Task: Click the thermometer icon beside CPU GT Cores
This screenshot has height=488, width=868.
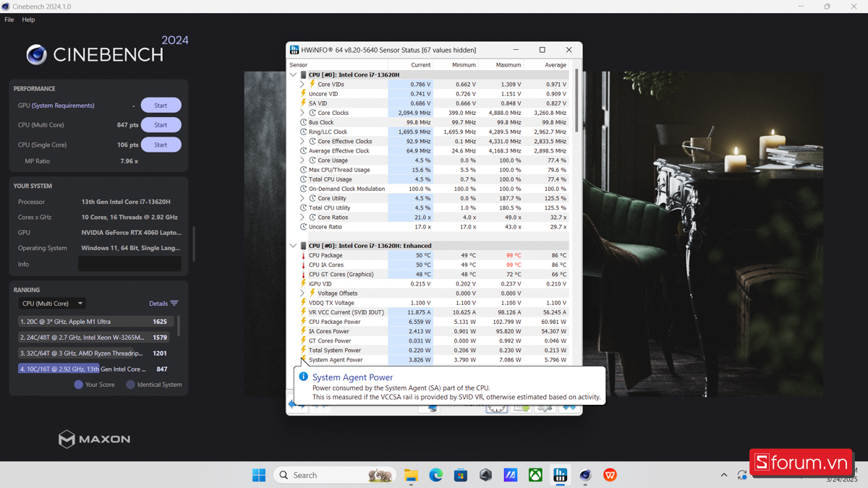Action: tap(304, 274)
